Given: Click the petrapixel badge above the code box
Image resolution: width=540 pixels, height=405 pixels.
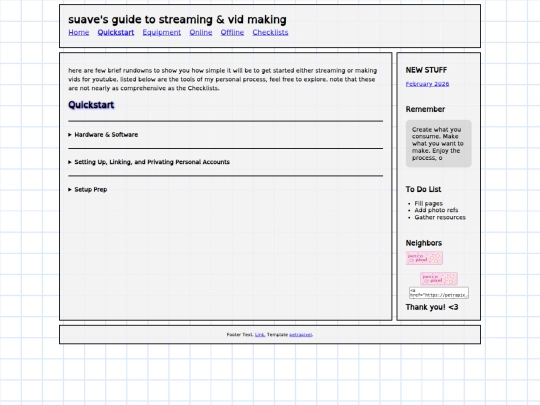Looking at the screenshot, I should (439, 279).
